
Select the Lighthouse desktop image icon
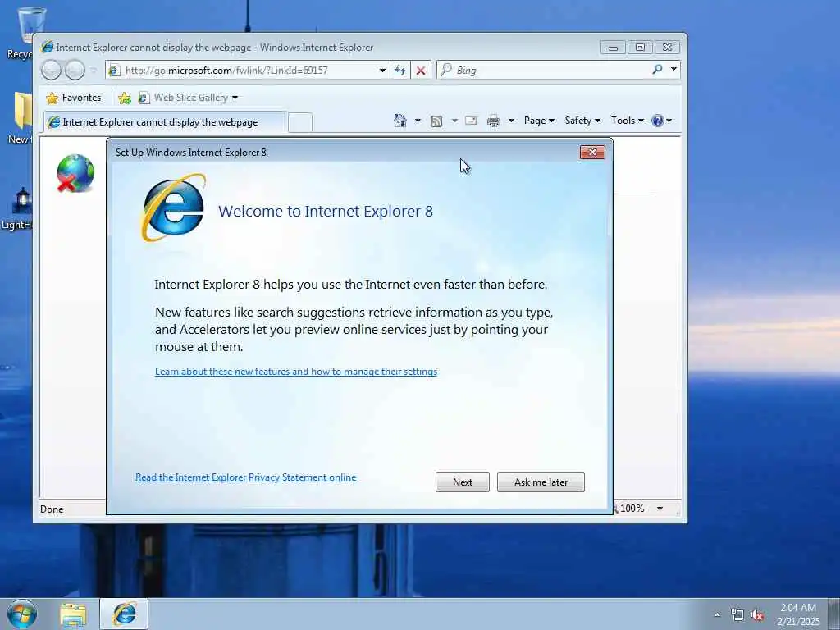pyautogui.click(x=18, y=209)
